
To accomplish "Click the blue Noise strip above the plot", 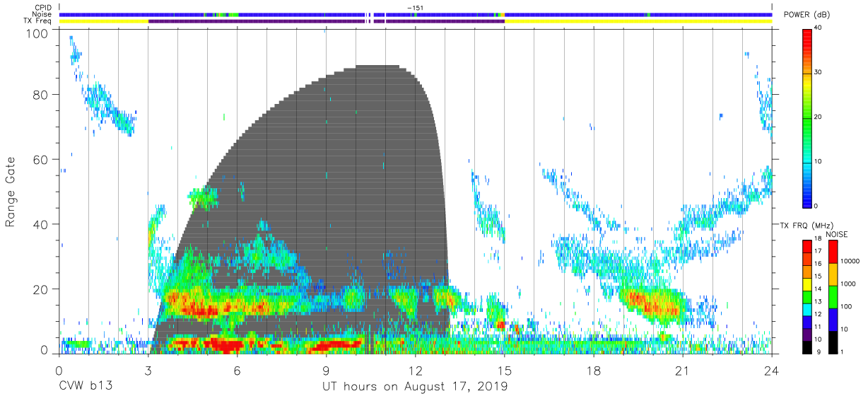I will coord(415,14).
